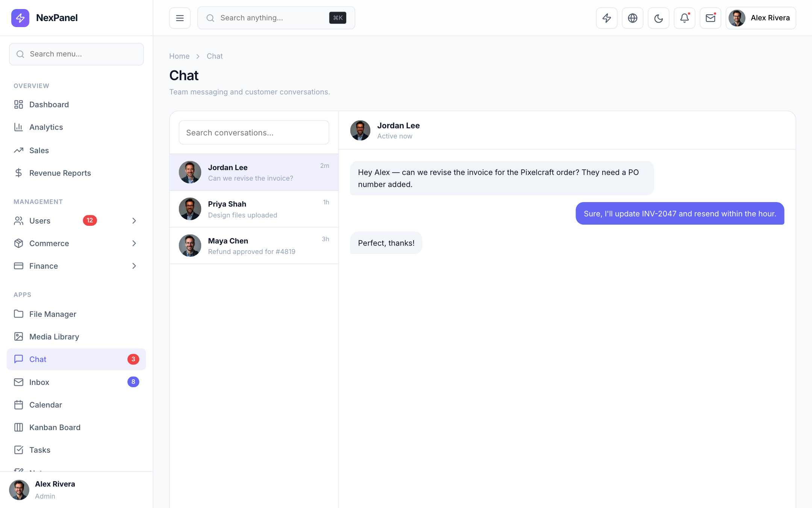Click the Search menu input in sidebar
Screen dimensions: 812x508
[76, 54]
